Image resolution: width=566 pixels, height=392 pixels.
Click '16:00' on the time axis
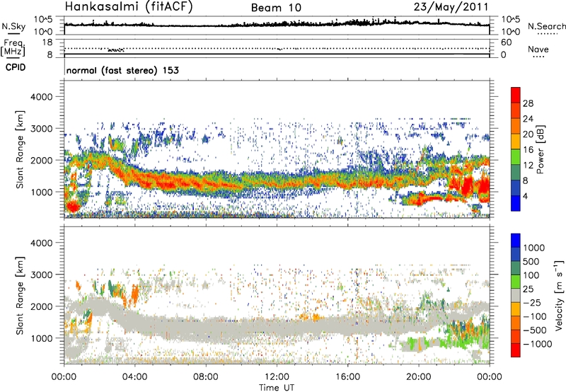pos(347,377)
